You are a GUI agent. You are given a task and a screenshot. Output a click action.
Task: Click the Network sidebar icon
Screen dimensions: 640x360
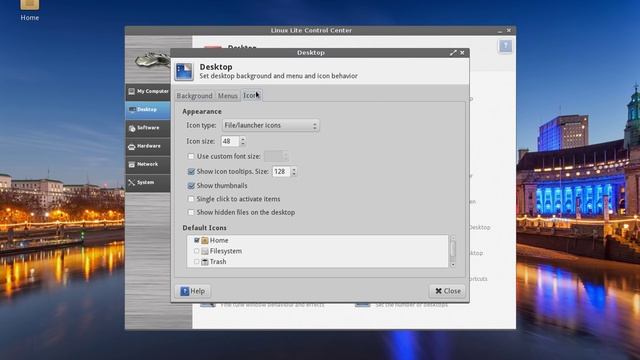(131, 165)
